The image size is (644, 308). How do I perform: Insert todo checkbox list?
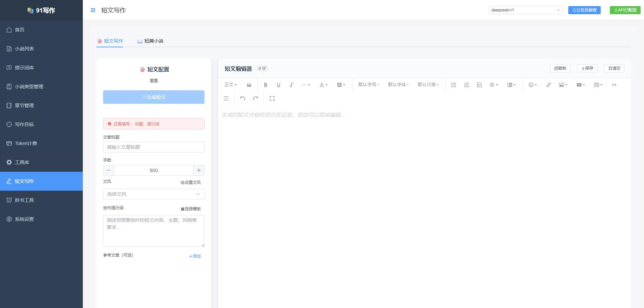tap(479, 85)
